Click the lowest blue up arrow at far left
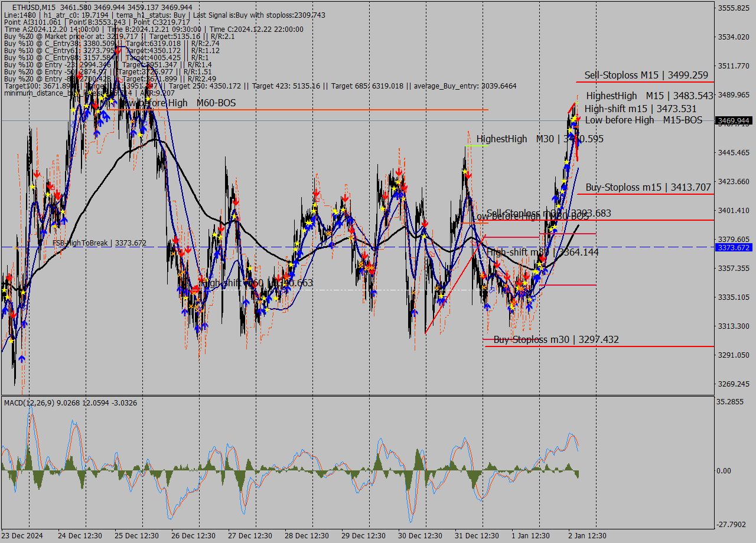Viewport: 756px width, 543px height. point(22,358)
